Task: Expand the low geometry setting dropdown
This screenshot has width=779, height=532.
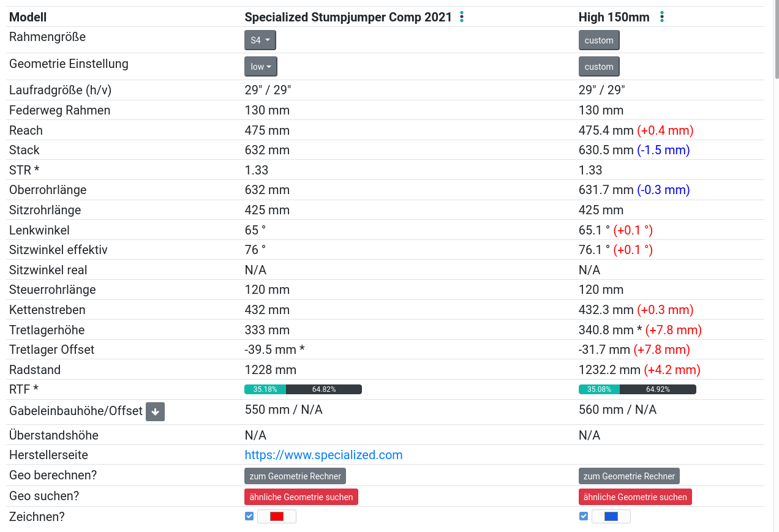Action: pos(261,67)
